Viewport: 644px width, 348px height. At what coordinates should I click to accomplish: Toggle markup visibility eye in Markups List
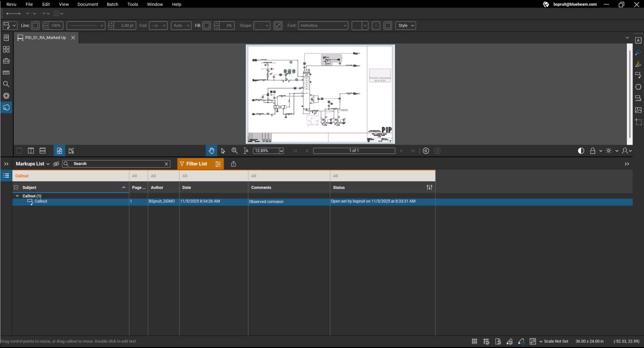pyautogui.click(x=56, y=164)
